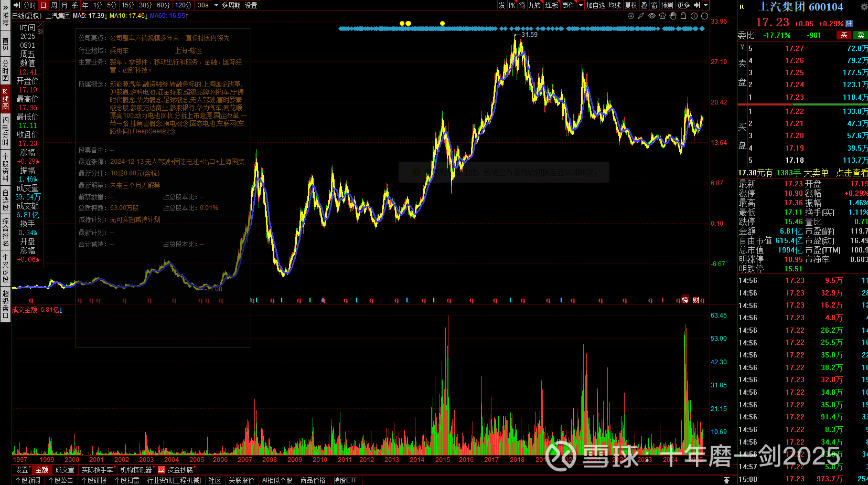Toggle 均线 moving averages
This screenshot has height=485, width=868.
click(x=615, y=5)
